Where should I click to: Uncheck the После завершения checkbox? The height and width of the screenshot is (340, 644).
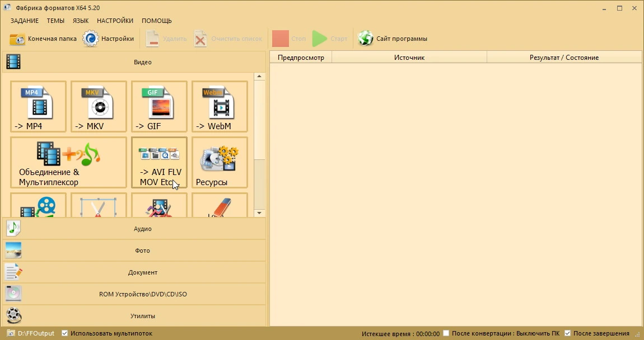(x=568, y=333)
